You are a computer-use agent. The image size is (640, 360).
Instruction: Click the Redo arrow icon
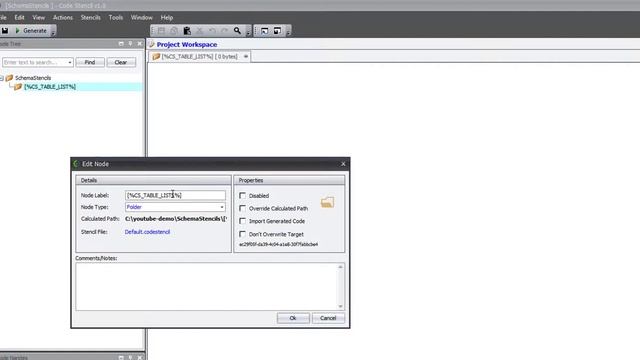[x=224, y=31]
